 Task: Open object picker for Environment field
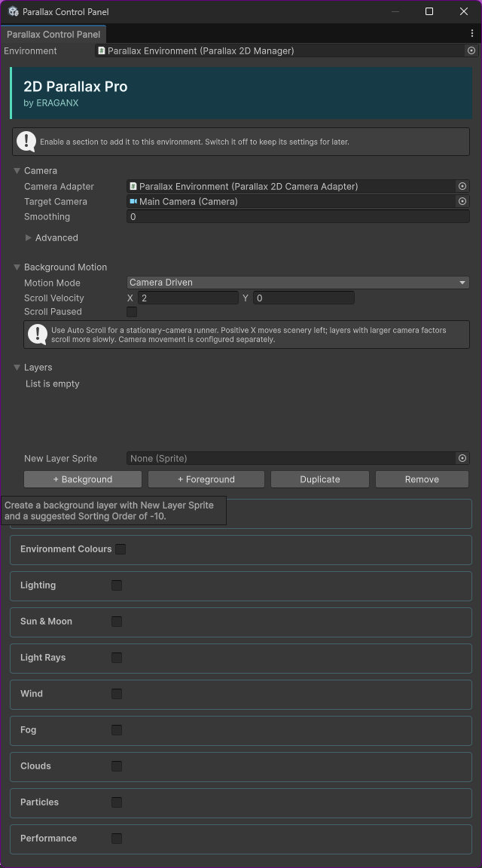(x=471, y=50)
